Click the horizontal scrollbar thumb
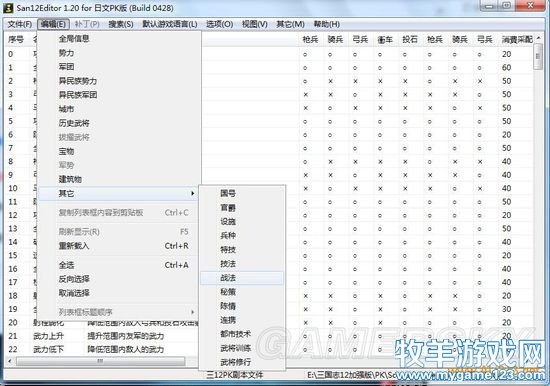This screenshot has height=386, width=550. coord(100,361)
